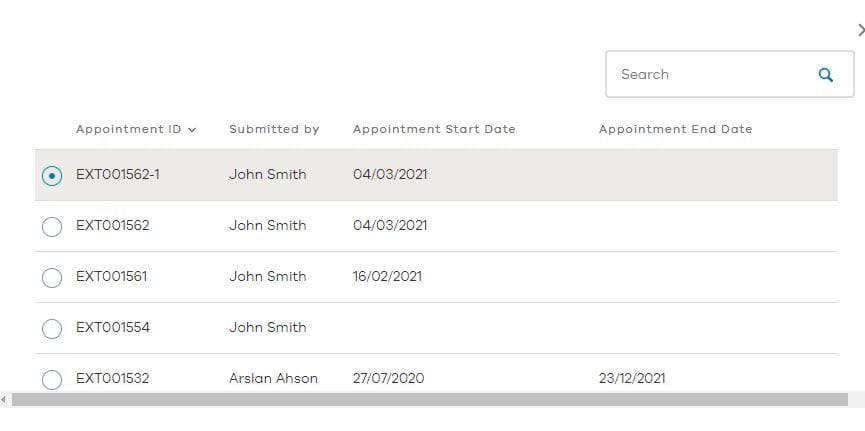Sort by the Submitted by column header

[x=274, y=129]
